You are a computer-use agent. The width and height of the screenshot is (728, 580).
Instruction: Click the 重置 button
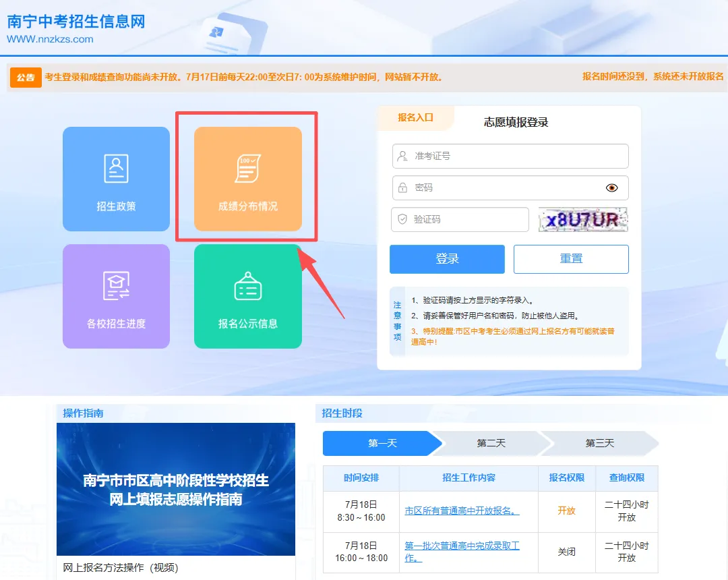(x=571, y=259)
